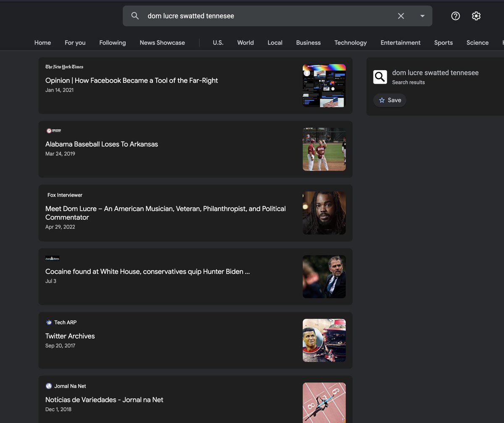
Task: Click the Jornal Na Net globe icon
Action: point(49,386)
